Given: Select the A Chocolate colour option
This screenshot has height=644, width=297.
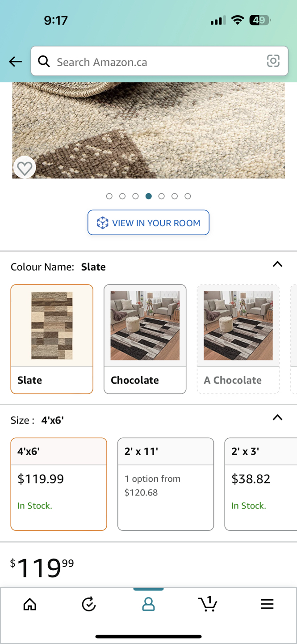Looking at the screenshot, I should (x=238, y=339).
